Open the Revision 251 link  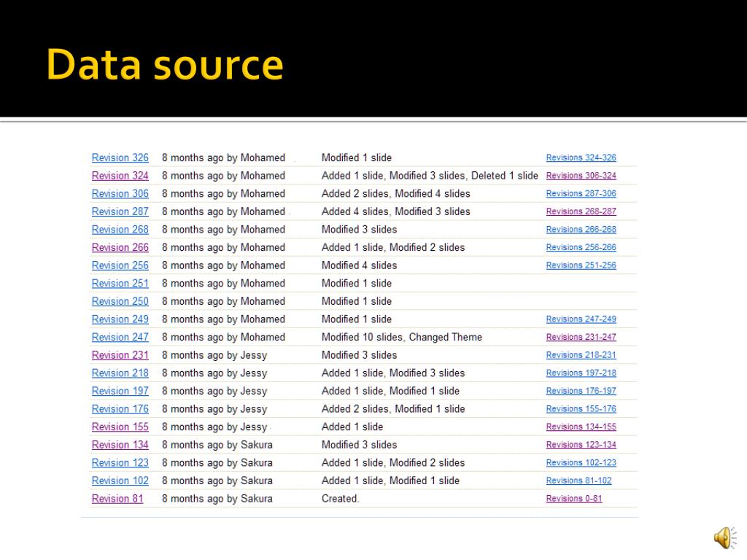point(120,283)
